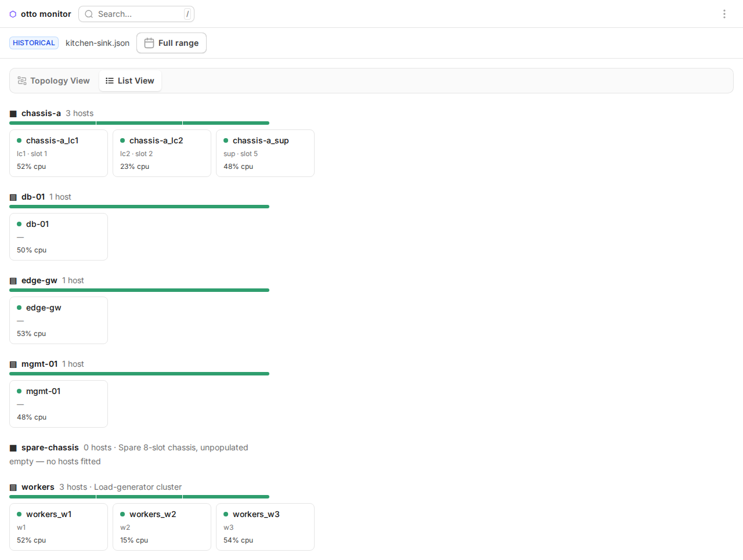Screen dimensions: 743x560
Task: Open the chassis-a_lc1 host card
Action: pos(59,153)
